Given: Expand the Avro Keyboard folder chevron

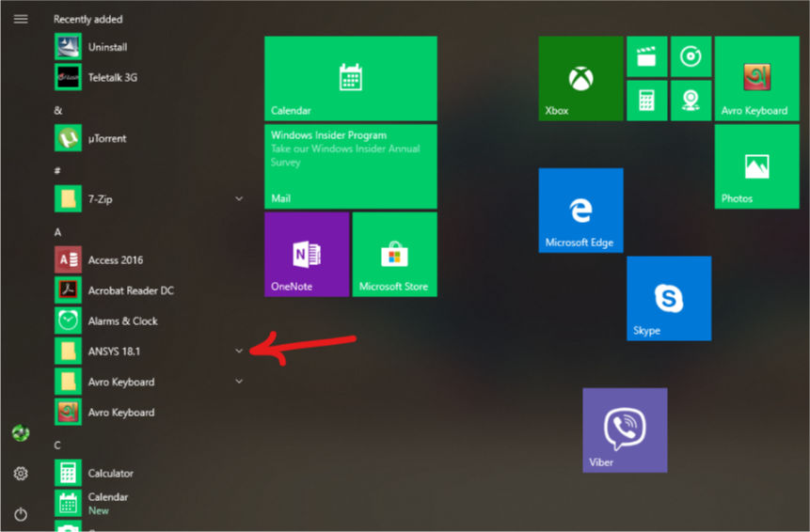Looking at the screenshot, I should (x=239, y=382).
